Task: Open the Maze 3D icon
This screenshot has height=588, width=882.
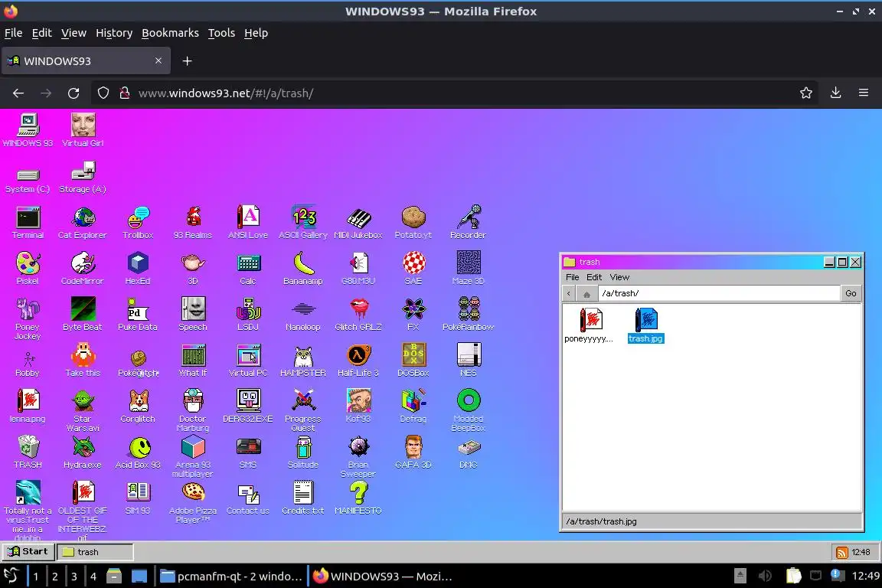Action: tap(469, 269)
